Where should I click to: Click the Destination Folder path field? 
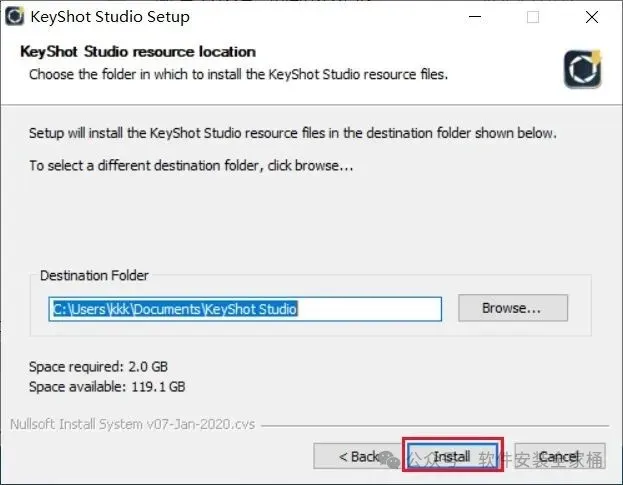pyautogui.click(x=246, y=308)
